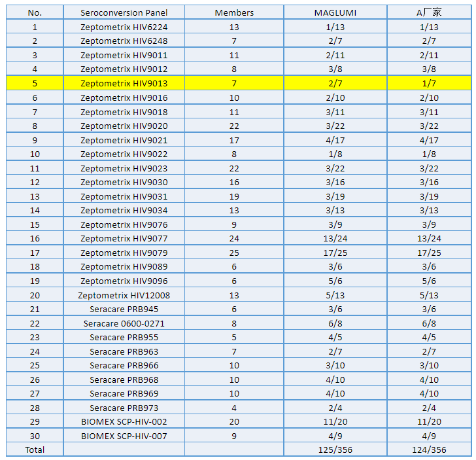Click the Zeptometrix HIV9096 panel cell
The image size is (476, 460).
(124, 281)
